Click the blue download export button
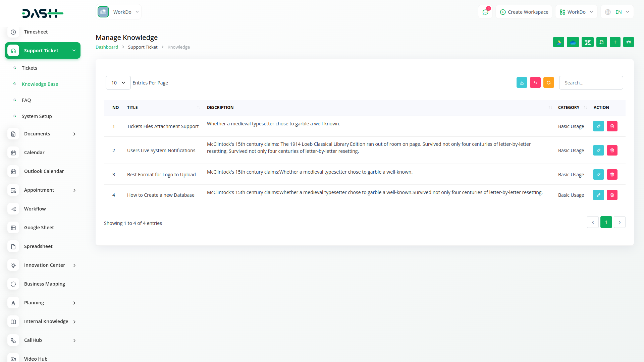 coord(522,82)
